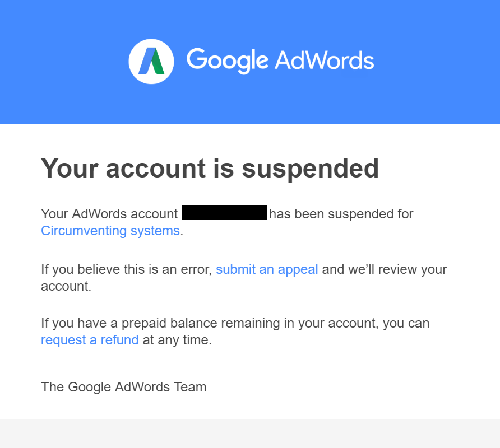This screenshot has width=500, height=448.
Task: Follow the "submit an appeal" link
Action: coord(267,269)
